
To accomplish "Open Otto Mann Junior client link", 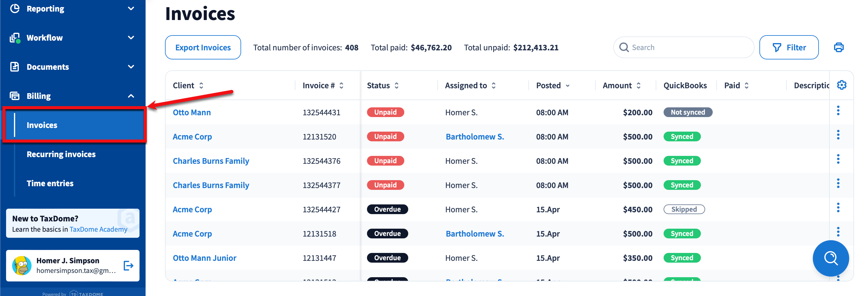I will (x=204, y=258).
